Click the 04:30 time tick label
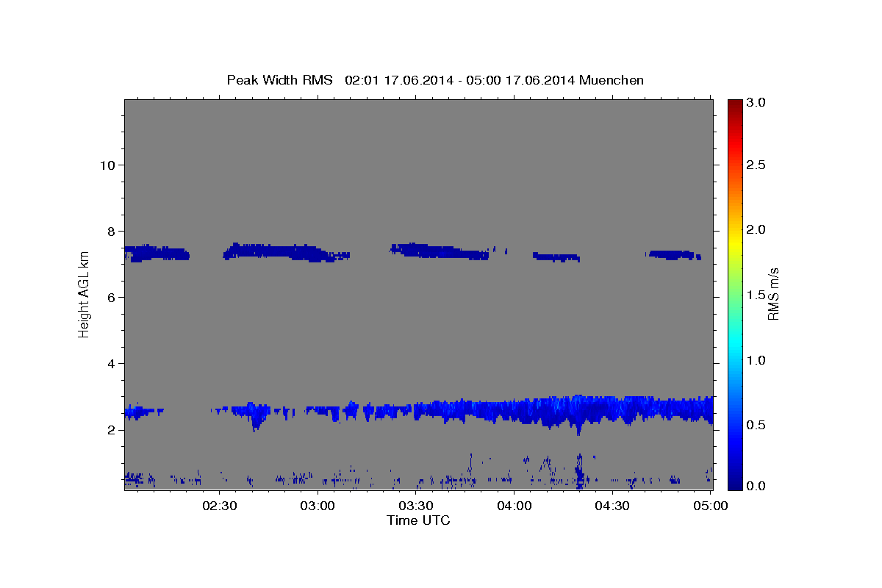Screen dimensions: 882x588 [x=612, y=506]
